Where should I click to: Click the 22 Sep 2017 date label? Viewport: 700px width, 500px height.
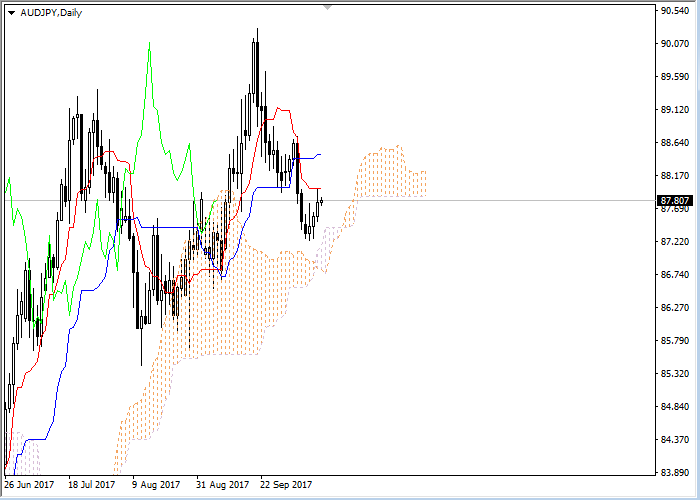(286, 485)
